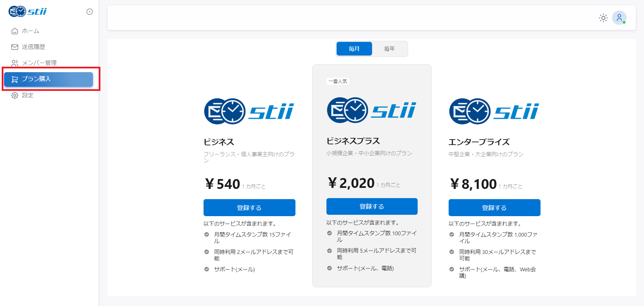Click 登録する for the ビジネスプラス plan

(x=372, y=206)
